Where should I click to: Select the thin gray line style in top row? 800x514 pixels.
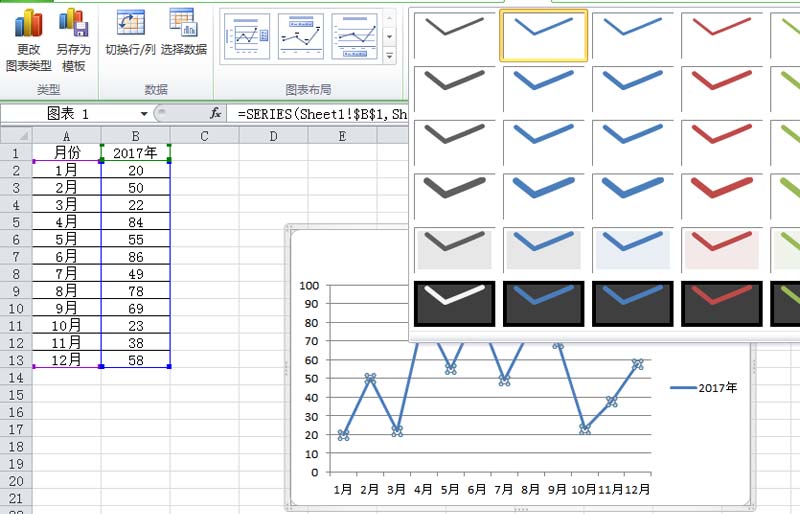pos(454,35)
